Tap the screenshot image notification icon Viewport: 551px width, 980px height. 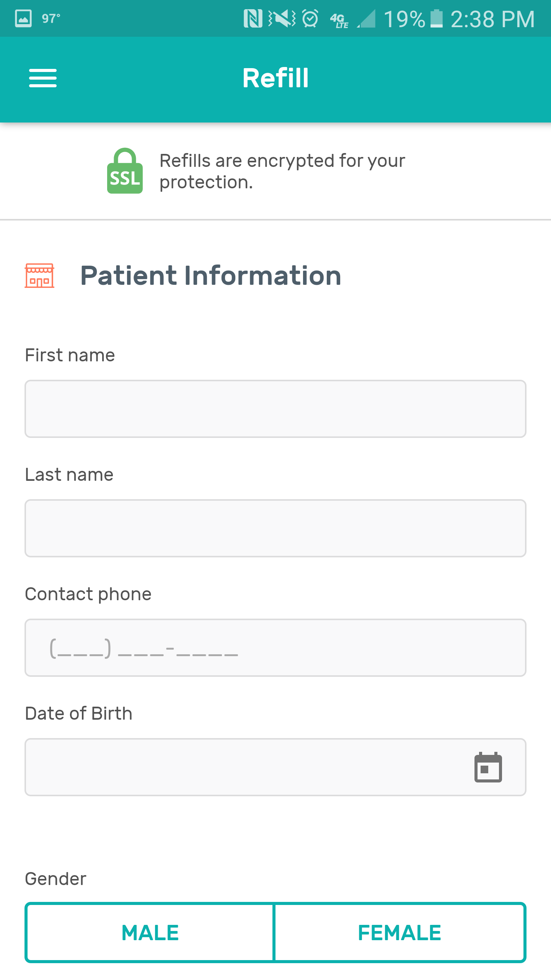click(x=23, y=18)
